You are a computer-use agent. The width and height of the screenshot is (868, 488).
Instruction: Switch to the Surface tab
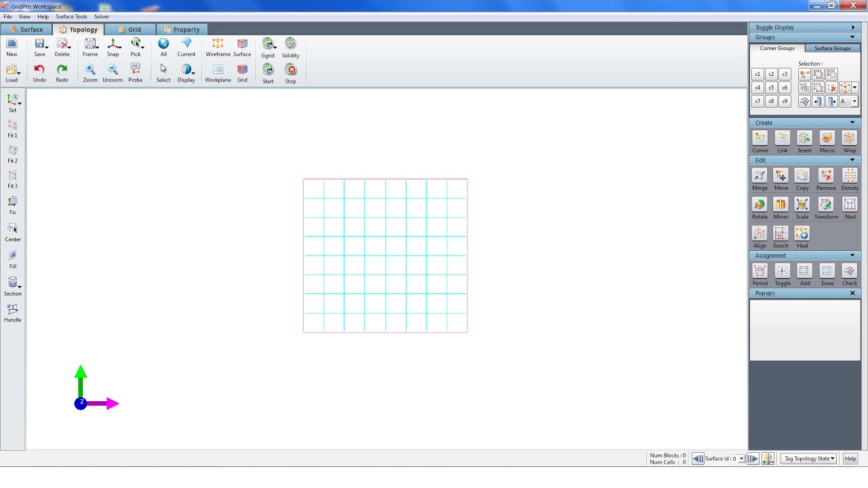pyautogui.click(x=26, y=30)
